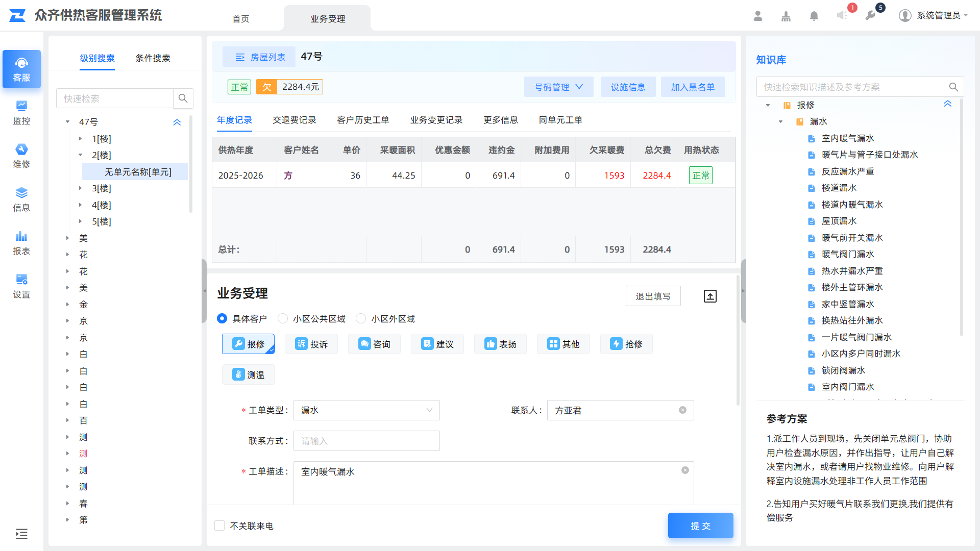
Task: Collapse the 漏水 knowledge folder
Action: (x=780, y=121)
